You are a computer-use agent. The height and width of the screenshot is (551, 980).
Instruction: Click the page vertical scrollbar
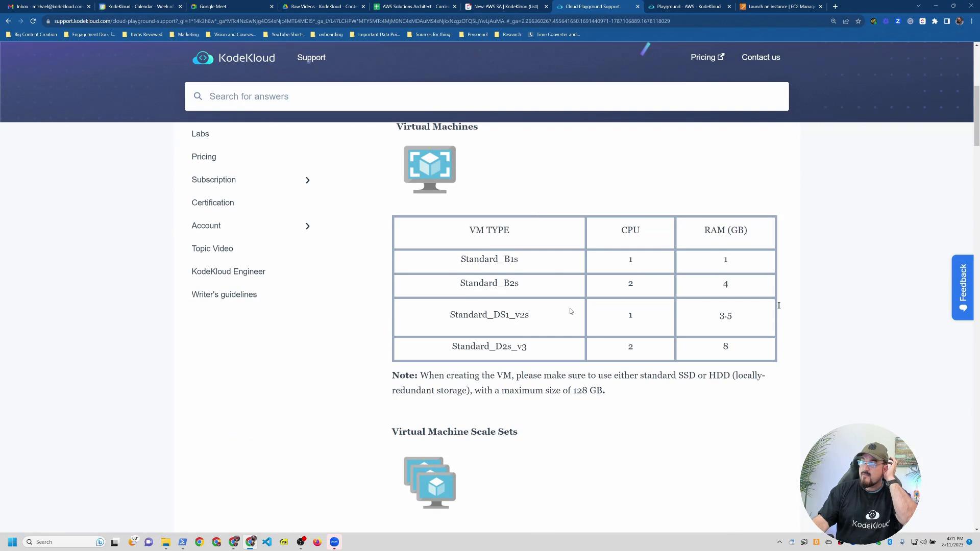pyautogui.click(x=976, y=115)
